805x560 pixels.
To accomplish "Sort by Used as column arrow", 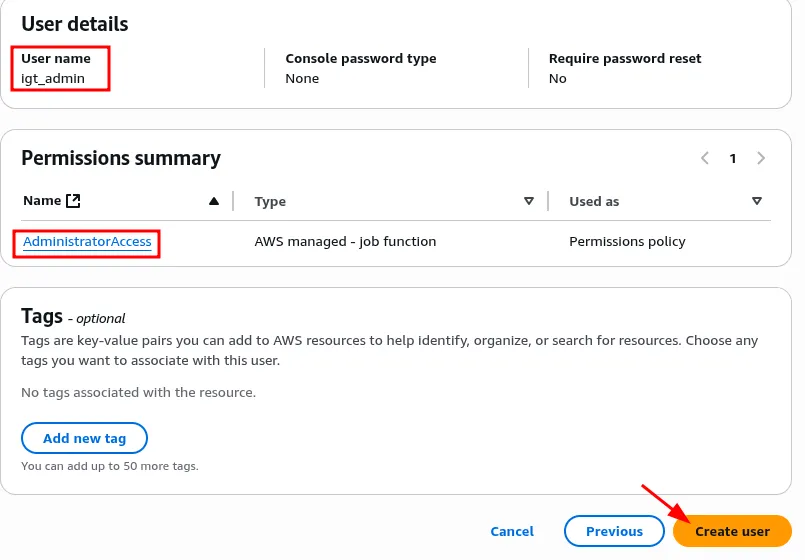I will tap(757, 201).
